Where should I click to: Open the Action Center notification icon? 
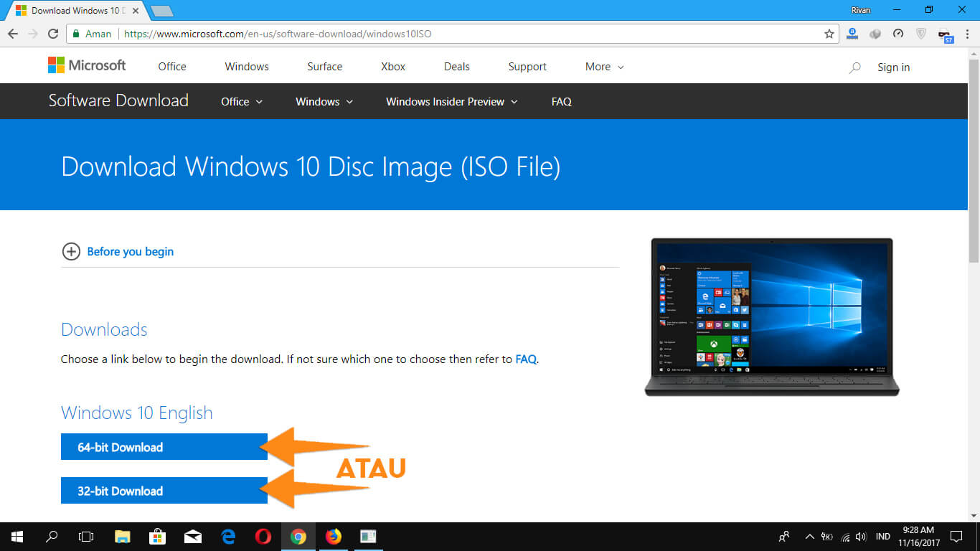click(x=956, y=536)
